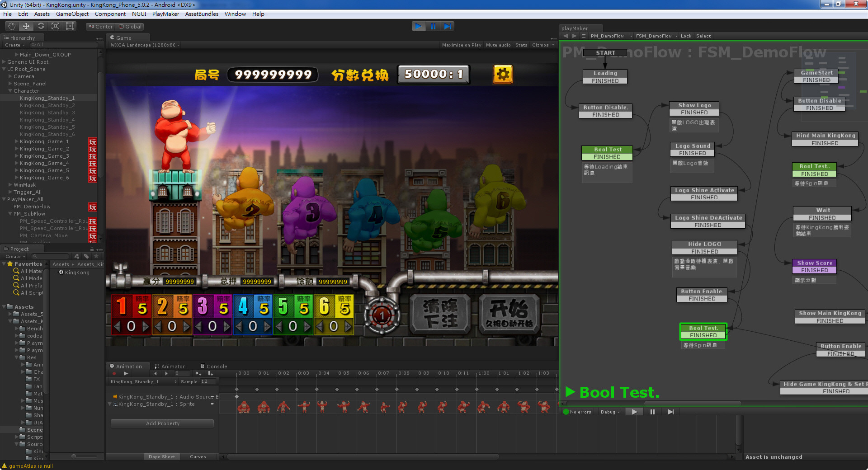Click Add Property button

coord(162,423)
